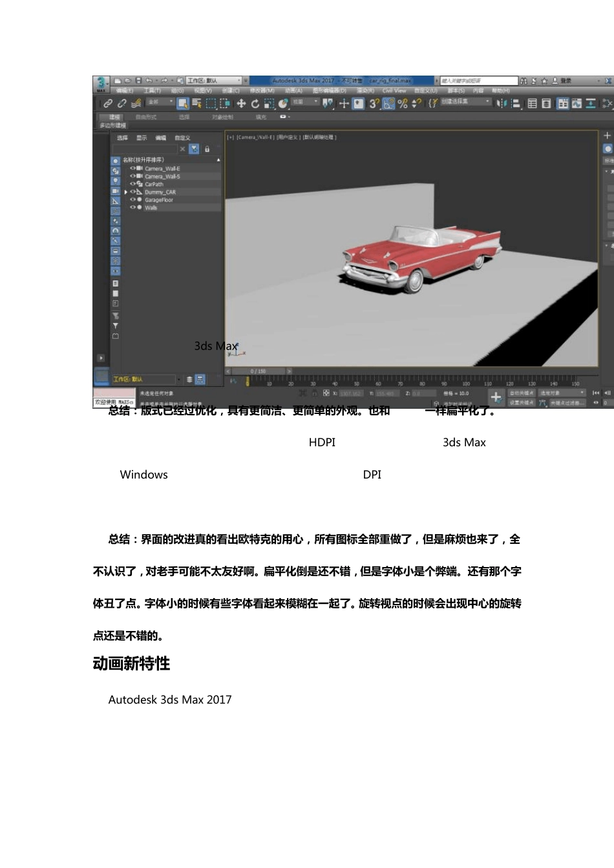The image size is (614, 868).
Task: Open the named selection sets dropdown
Action: [x=466, y=102]
